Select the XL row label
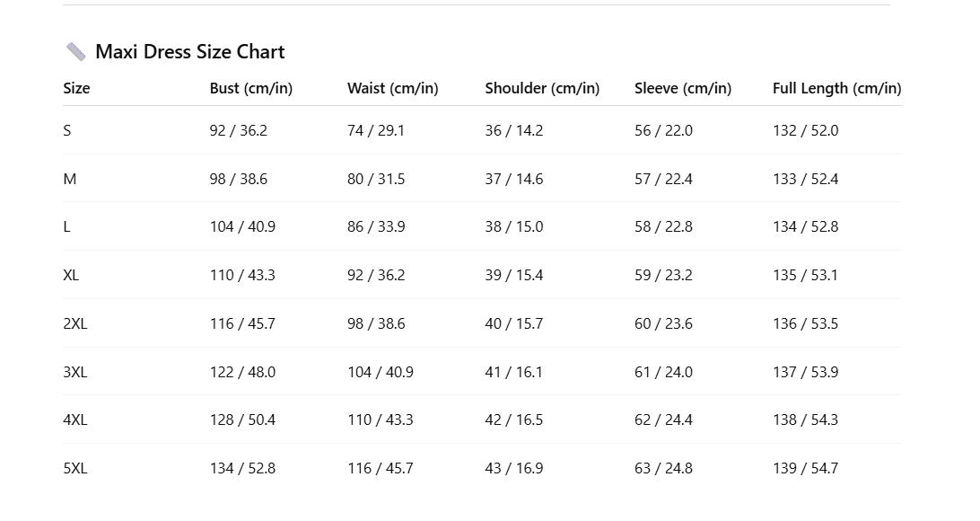Viewport: 980px width, 521px height. tap(71, 275)
